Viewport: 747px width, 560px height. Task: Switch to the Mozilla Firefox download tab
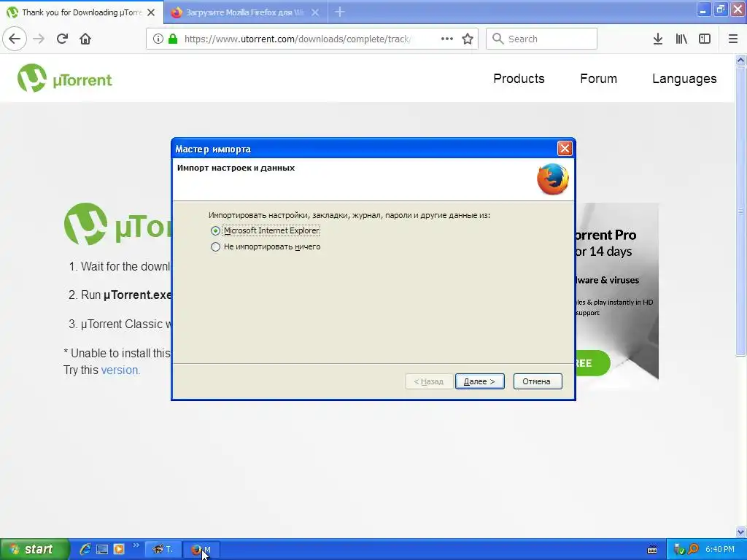pyautogui.click(x=245, y=12)
